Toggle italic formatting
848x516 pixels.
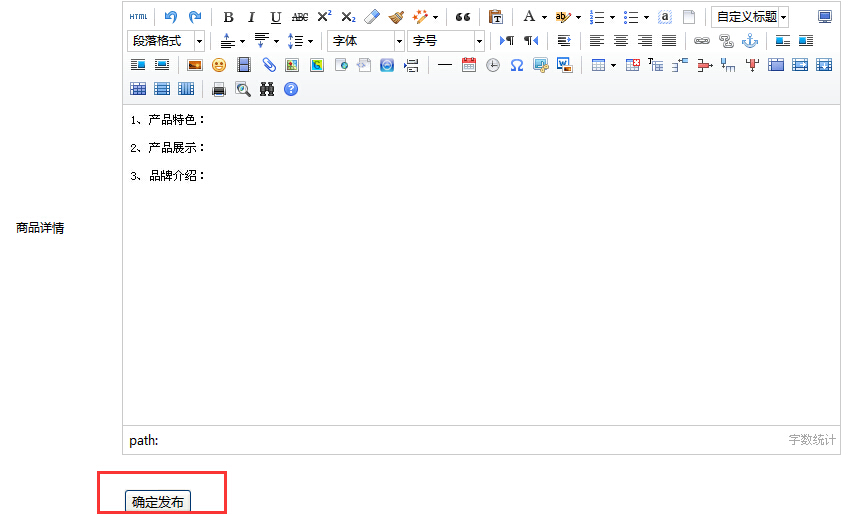251,17
